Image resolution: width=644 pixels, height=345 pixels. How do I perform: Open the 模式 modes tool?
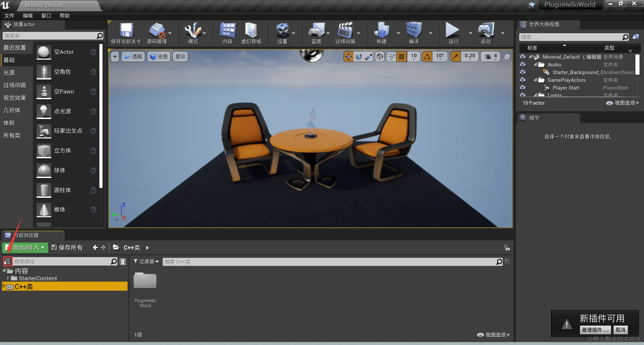[193, 33]
